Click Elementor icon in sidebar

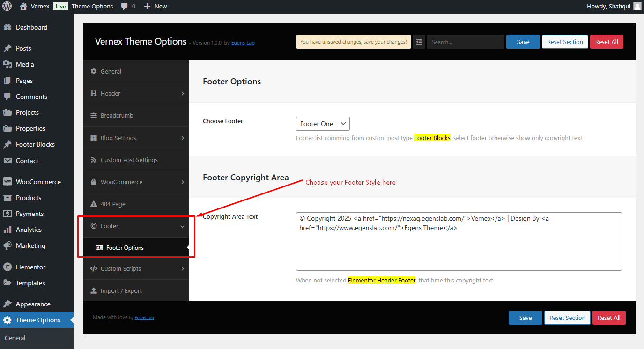(7, 267)
